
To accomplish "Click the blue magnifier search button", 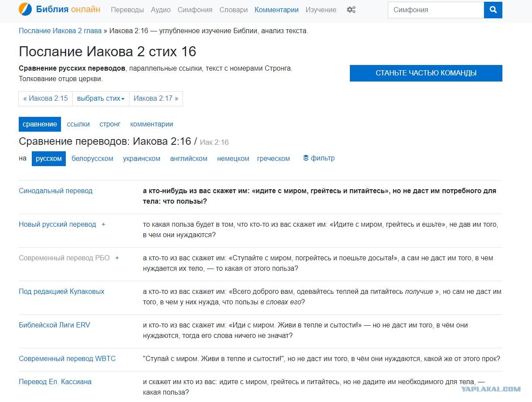I will 493,10.
